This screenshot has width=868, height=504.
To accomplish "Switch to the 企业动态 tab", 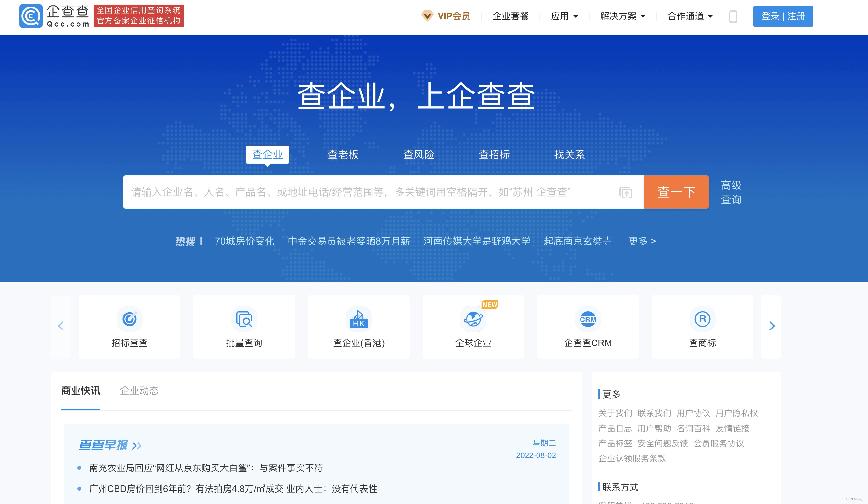I will tap(140, 391).
